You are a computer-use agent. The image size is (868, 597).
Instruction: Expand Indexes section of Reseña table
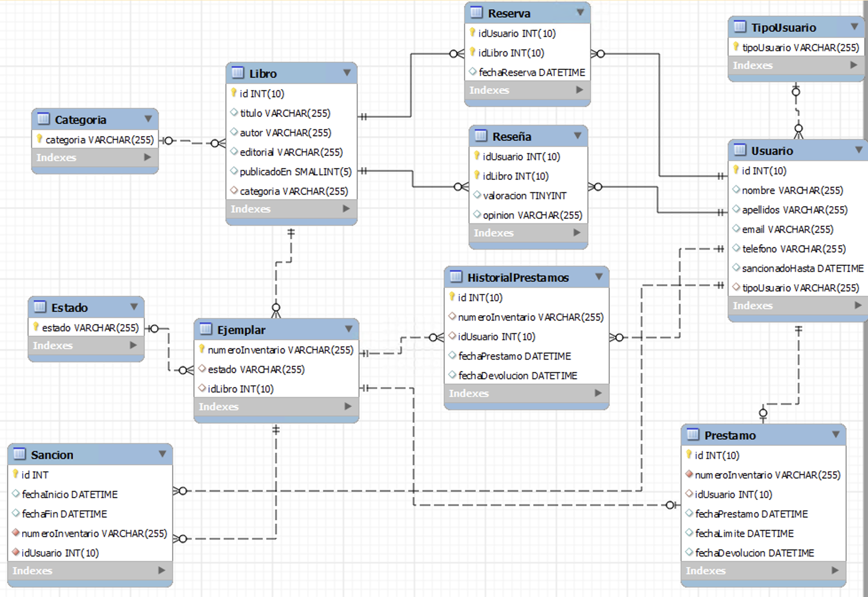pyautogui.click(x=577, y=232)
